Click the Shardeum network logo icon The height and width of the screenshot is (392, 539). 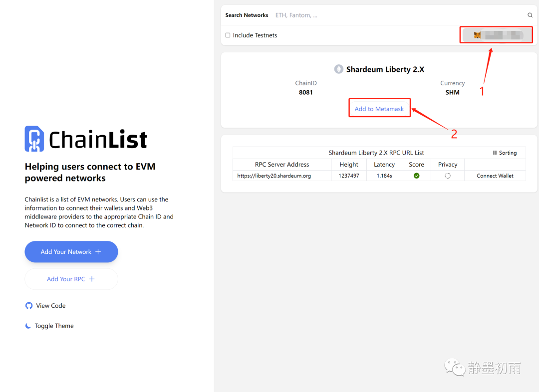click(339, 69)
